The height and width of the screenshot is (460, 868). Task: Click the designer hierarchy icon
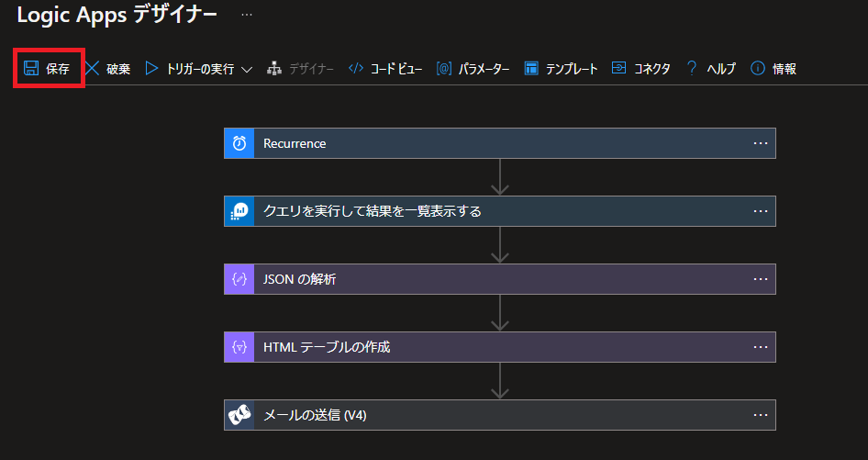[x=274, y=68]
